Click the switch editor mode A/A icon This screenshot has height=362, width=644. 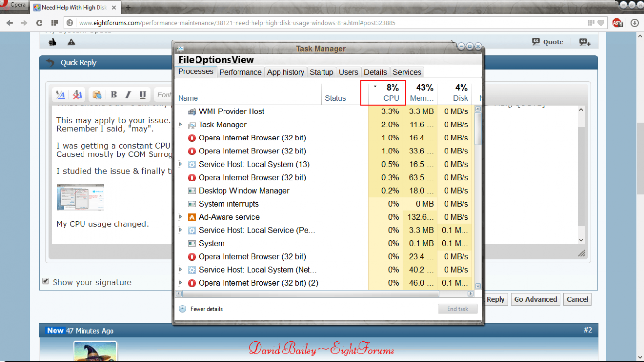[x=60, y=95]
